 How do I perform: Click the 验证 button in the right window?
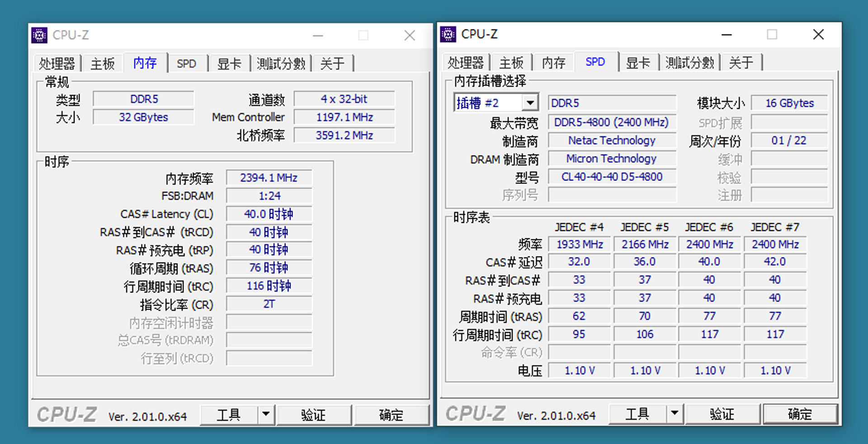[x=722, y=413]
